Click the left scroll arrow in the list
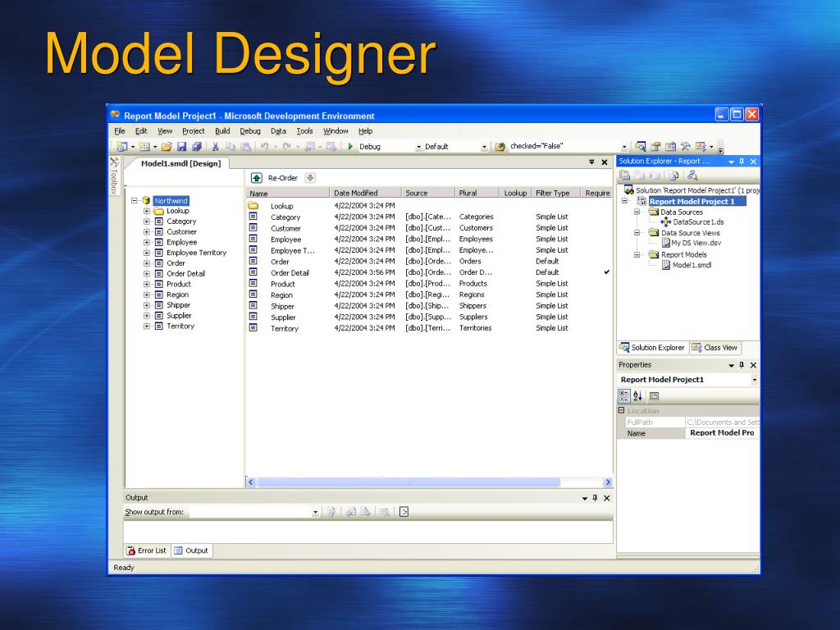The image size is (840, 630). click(x=251, y=482)
